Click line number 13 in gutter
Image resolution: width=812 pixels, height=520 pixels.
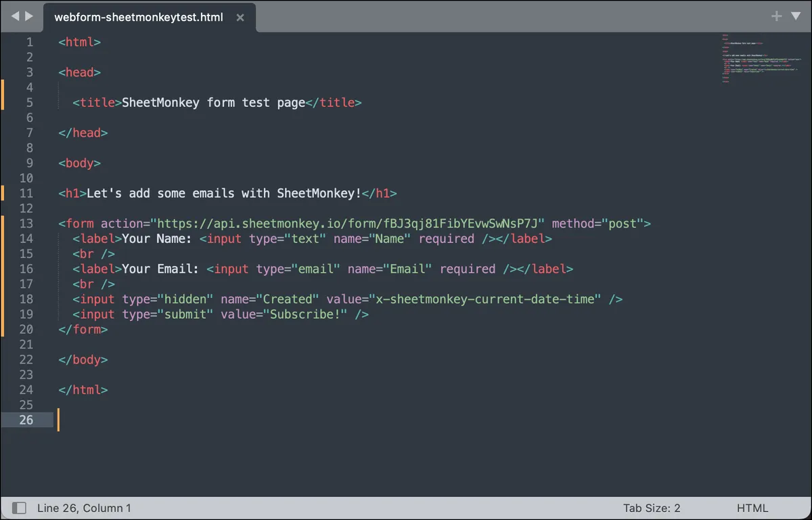[x=26, y=223]
